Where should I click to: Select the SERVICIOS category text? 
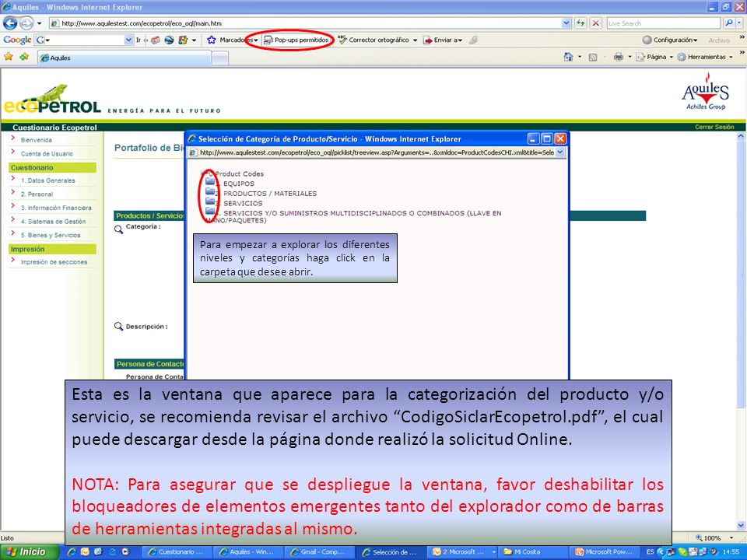point(243,203)
